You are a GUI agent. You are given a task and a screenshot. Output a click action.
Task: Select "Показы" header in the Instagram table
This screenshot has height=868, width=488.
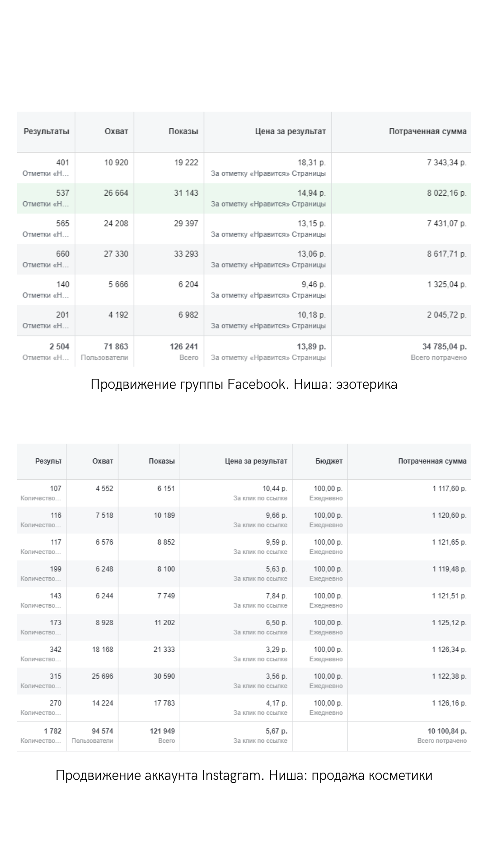(x=161, y=461)
